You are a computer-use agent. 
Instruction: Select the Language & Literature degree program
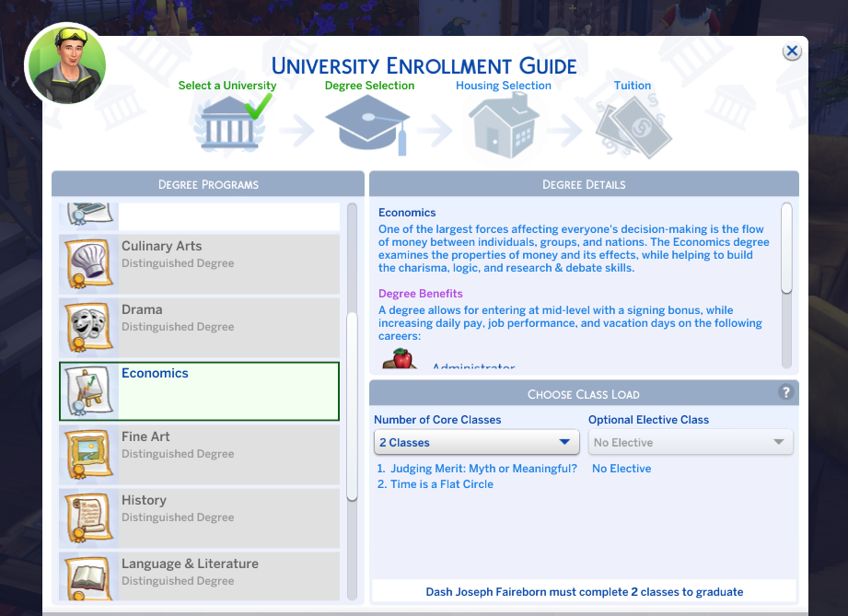(x=199, y=576)
